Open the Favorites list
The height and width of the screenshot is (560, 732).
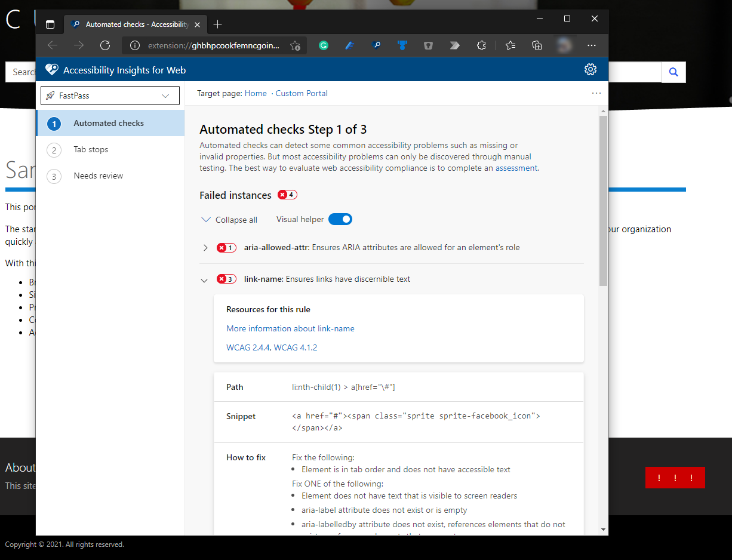click(x=510, y=45)
